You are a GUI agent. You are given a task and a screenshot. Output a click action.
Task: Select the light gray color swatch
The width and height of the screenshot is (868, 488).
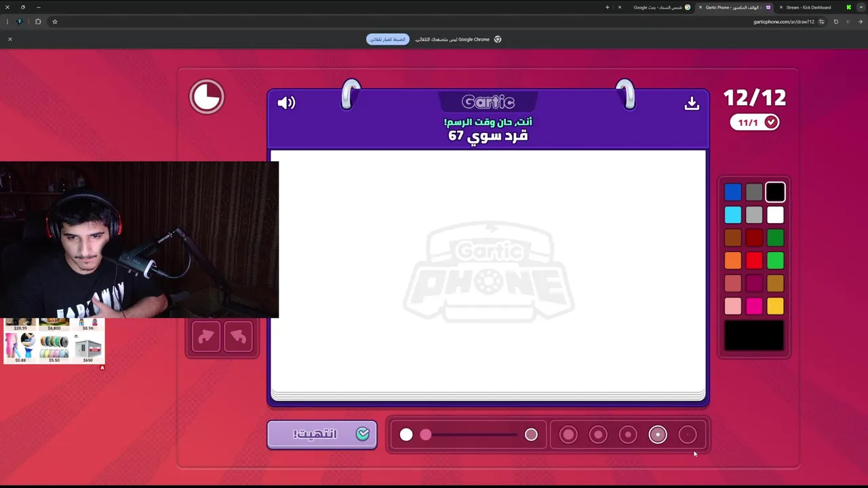pos(754,215)
